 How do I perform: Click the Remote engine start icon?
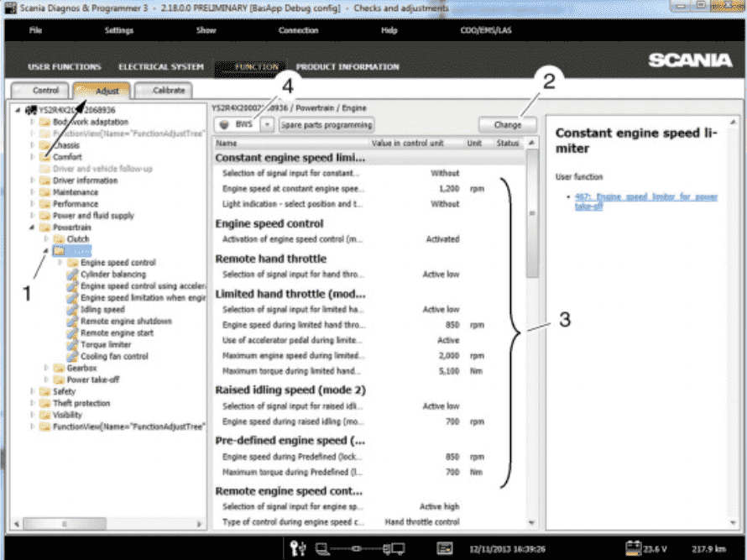coord(72,333)
